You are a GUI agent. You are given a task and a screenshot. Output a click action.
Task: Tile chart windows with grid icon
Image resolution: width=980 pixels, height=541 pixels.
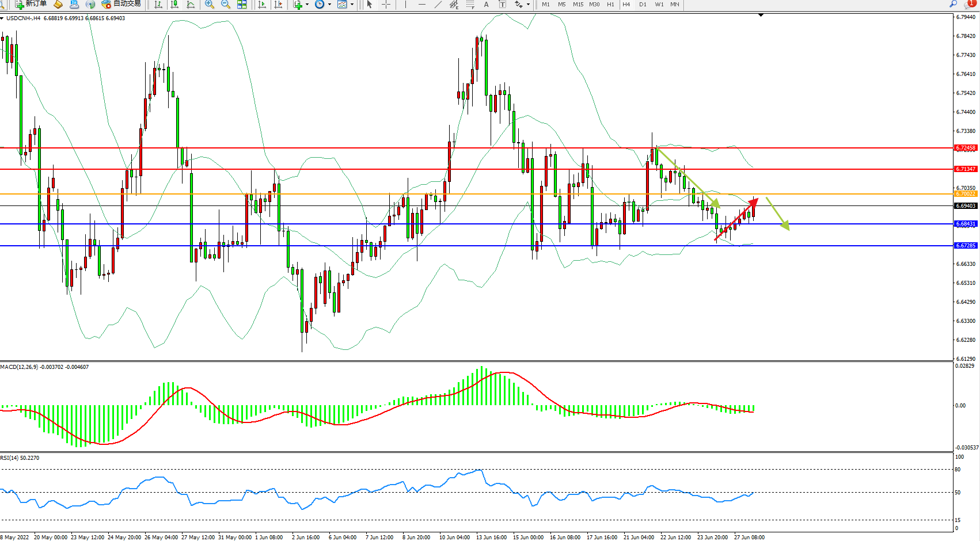242,4
